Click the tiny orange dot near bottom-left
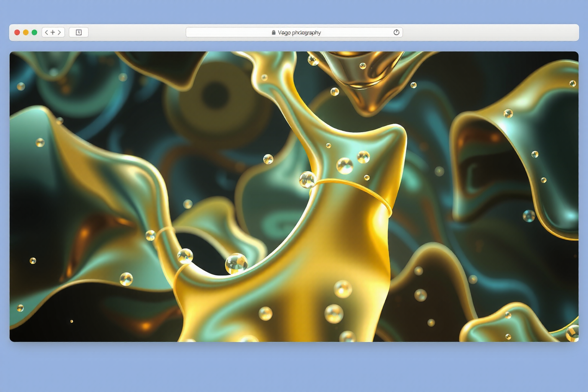Viewport: 588px width, 392px height. pos(72,321)
